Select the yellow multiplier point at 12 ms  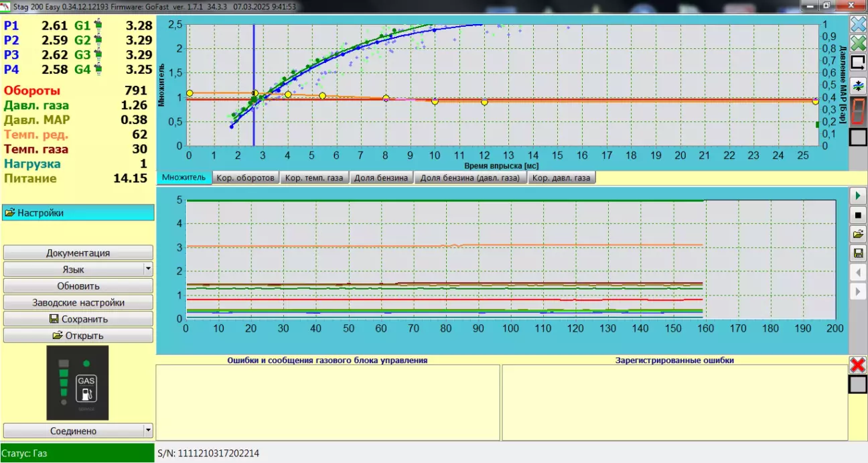coord(484,102)
